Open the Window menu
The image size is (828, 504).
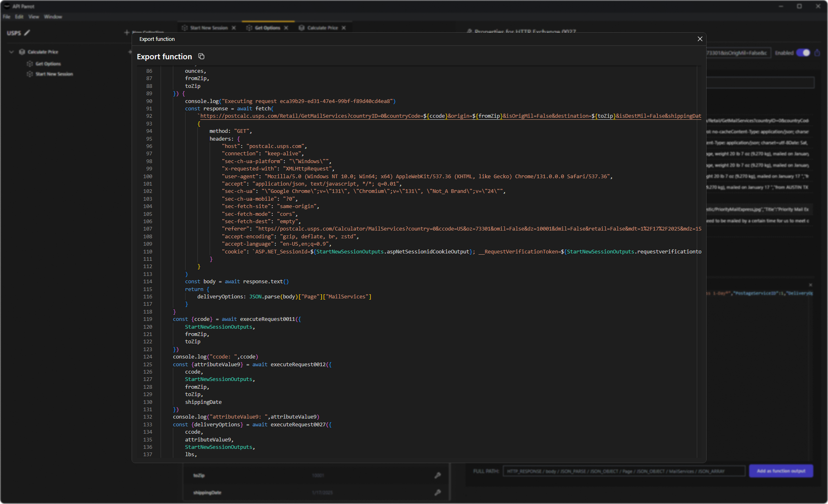tap(53, 17)
